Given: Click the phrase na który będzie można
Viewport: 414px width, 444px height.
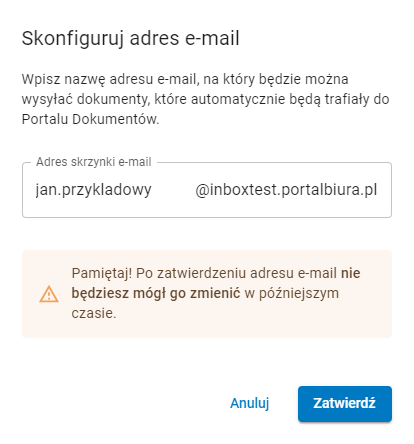Looking at the screenshot, I should 276,80.
